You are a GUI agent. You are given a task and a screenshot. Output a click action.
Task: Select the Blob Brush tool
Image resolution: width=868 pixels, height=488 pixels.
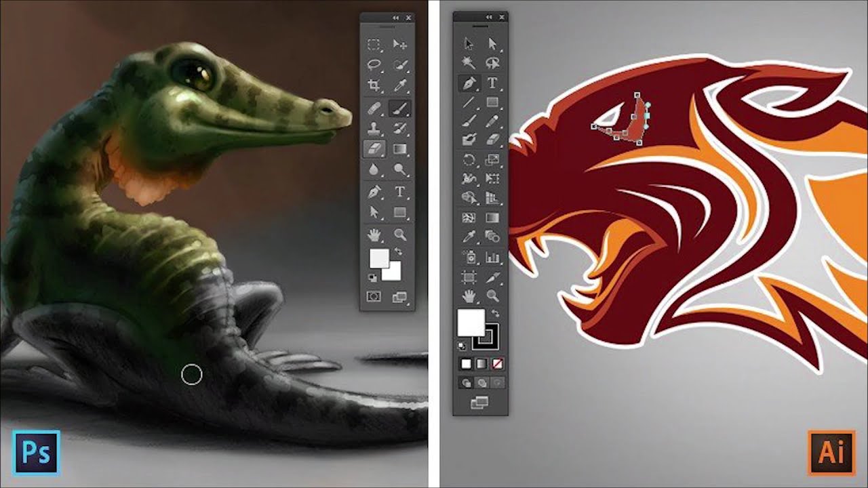point(468,139)
